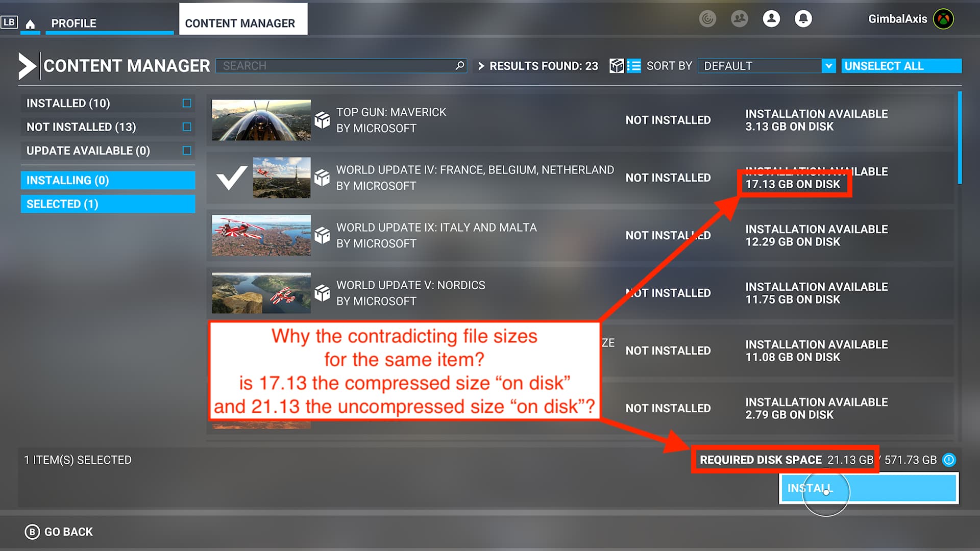Toggle the Not Installed (13) filter checkbox
This screenshot has width=980, height=551.
click(x=187, y=127)
